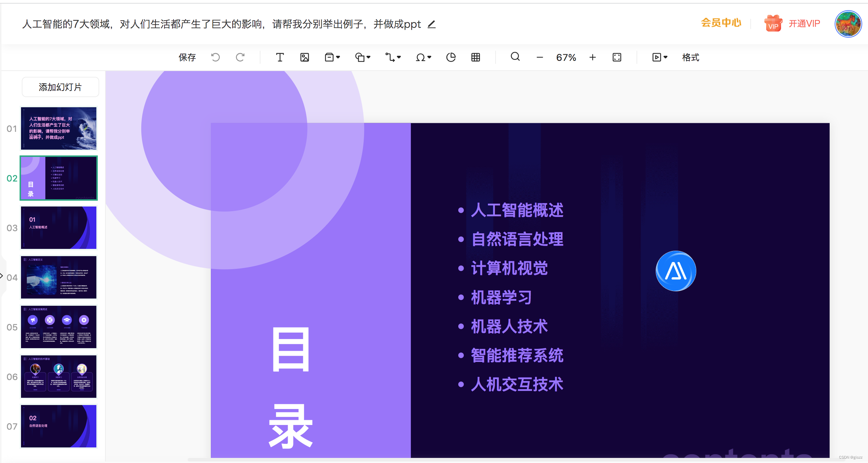Click the fit-to-screen icon

pyautogui.click(x=617, y=57)
